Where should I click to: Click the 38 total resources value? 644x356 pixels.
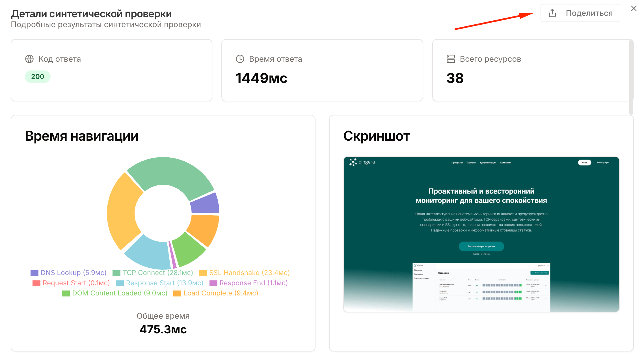click(x=455, y=78)
